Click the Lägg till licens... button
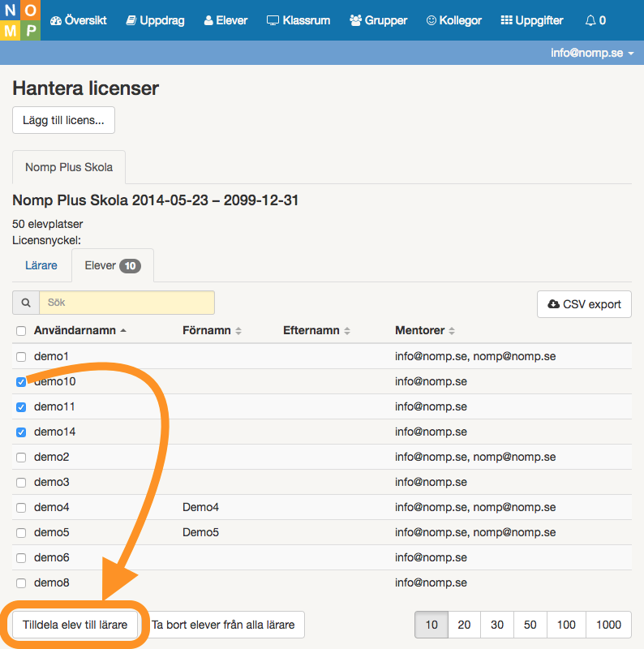Viewport: 644px width, 649px height. click(x=63, y=120)
